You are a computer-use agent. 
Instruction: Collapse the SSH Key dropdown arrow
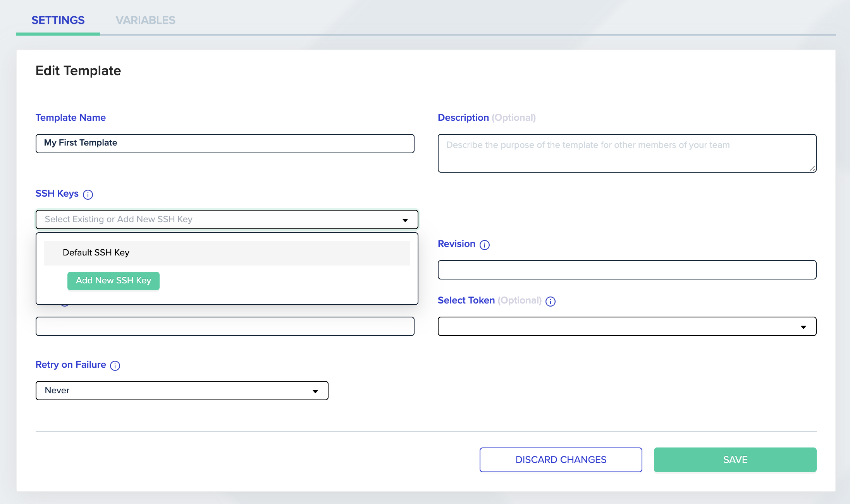[x=405, y=220]
